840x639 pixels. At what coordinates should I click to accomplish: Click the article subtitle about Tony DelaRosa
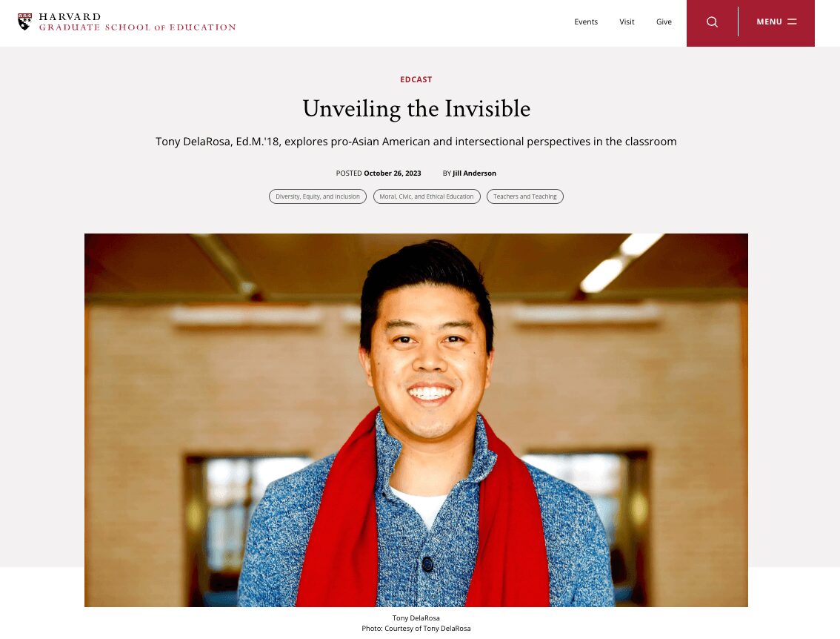(416, 142)
